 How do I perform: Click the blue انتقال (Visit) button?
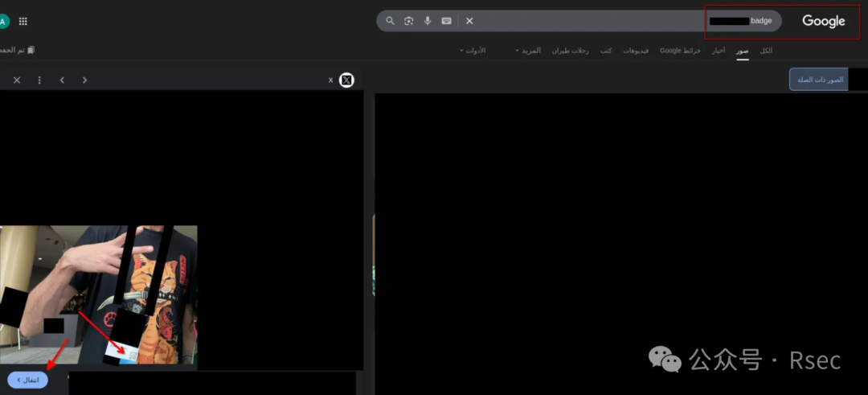tap(27, 380)
